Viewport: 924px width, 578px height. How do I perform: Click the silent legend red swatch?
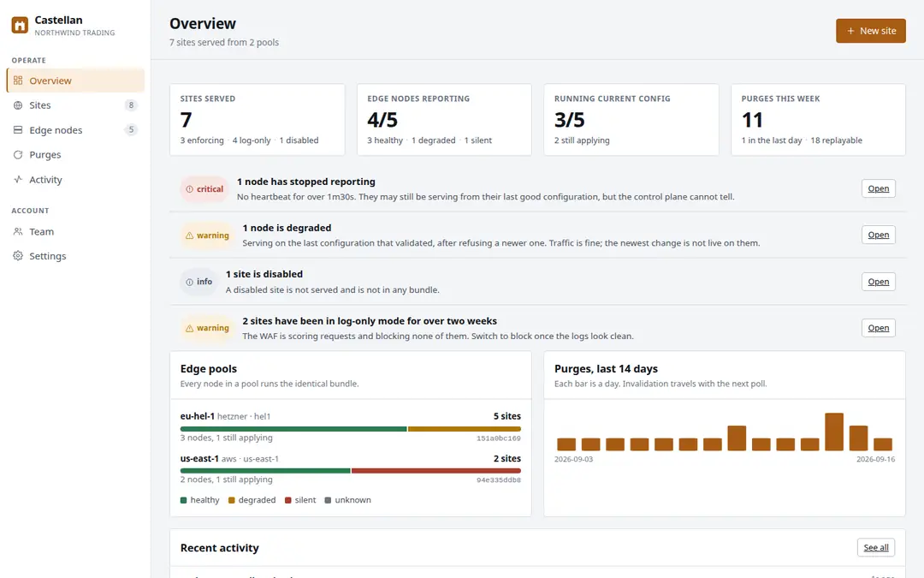click(x=288, y=500)
